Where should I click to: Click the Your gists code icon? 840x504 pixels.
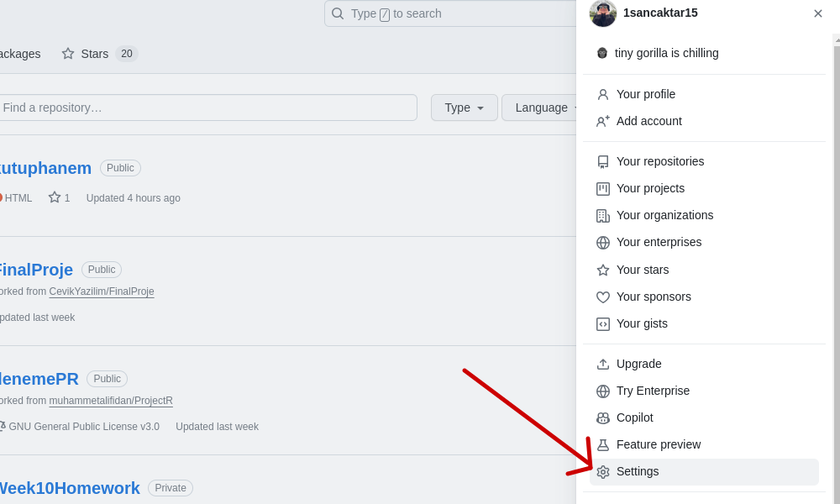[x=602, y=324]
